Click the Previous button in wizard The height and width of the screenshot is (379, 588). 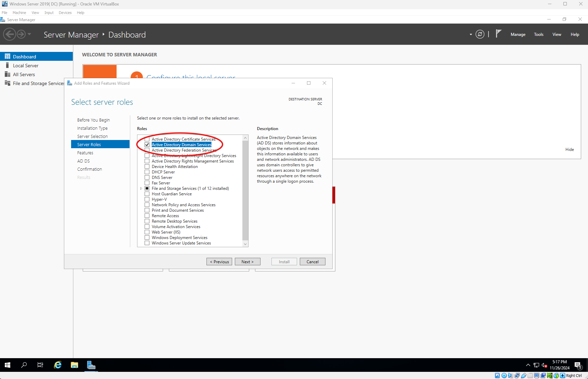pyautogui.click(x=219, y=262)
